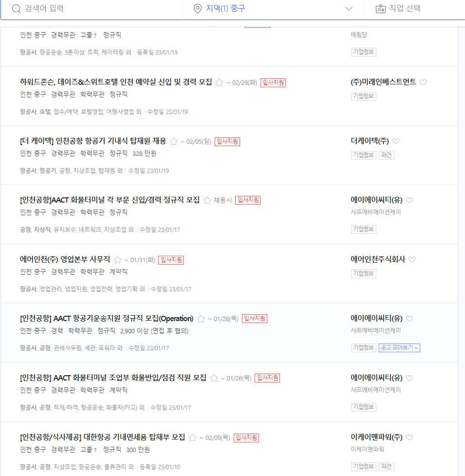Open 기업정보 for 에어인천주식회사
This screenshot has width=465, height=476.
[363, 273]
